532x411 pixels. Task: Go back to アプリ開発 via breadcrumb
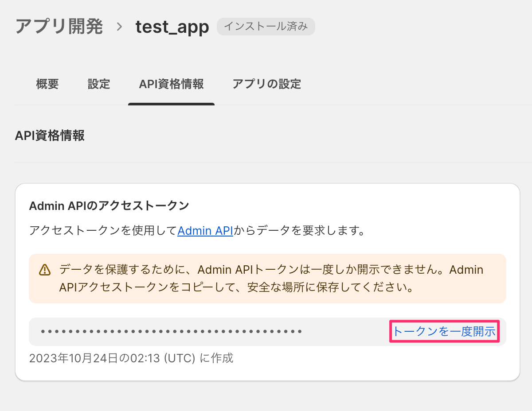(59, 27)
